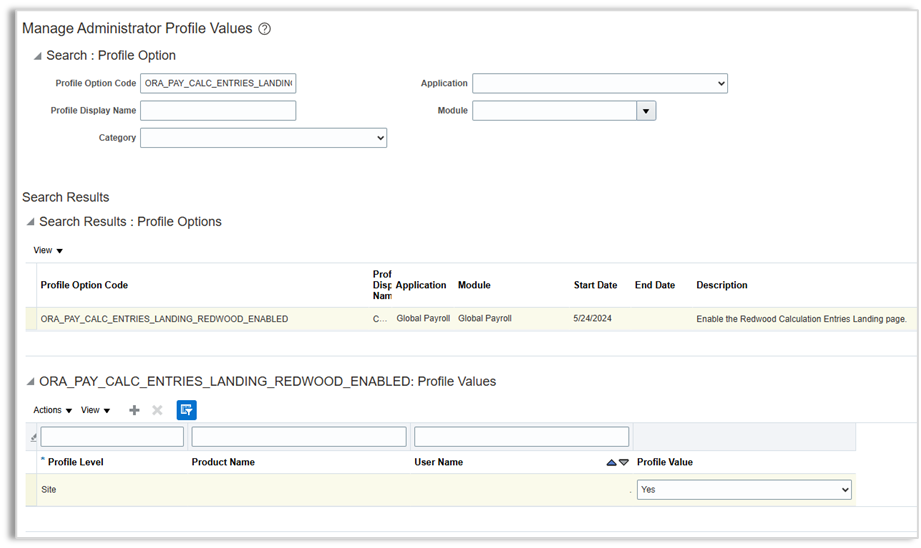Collapse the Search: Profile Option section
921x548 pixels.
point(38,56)
